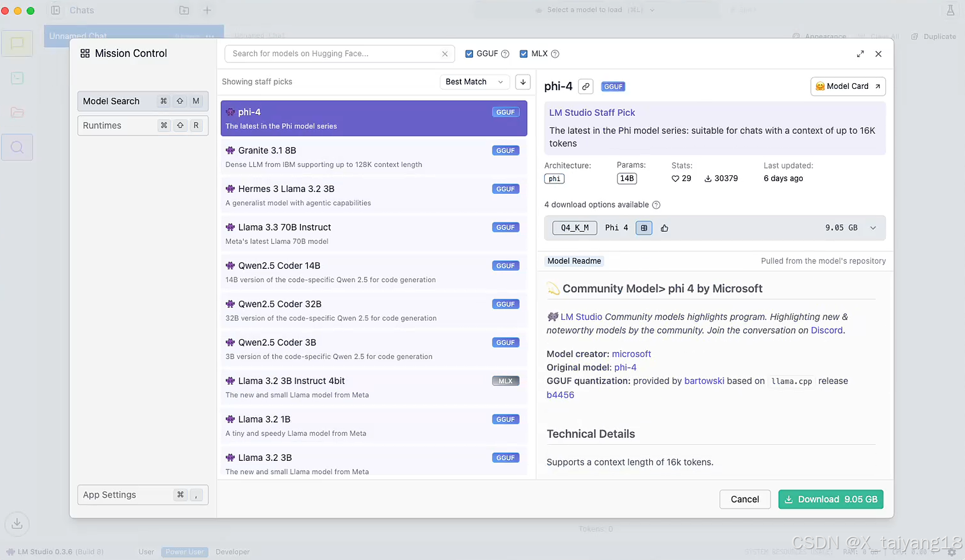Click the Duplicate button in chat window
The width and height of the screenshot is (965, 560).
pyautogui.click(x=934, y=36)
